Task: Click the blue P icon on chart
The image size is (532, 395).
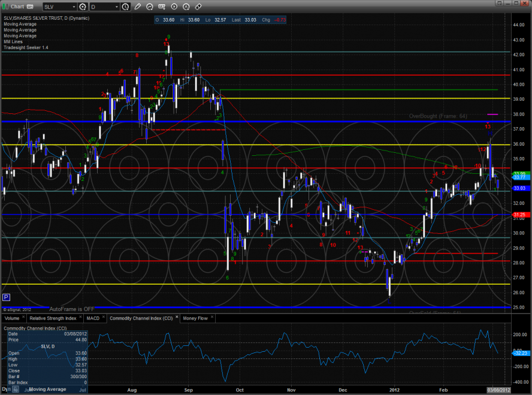Action: (6, 297)
